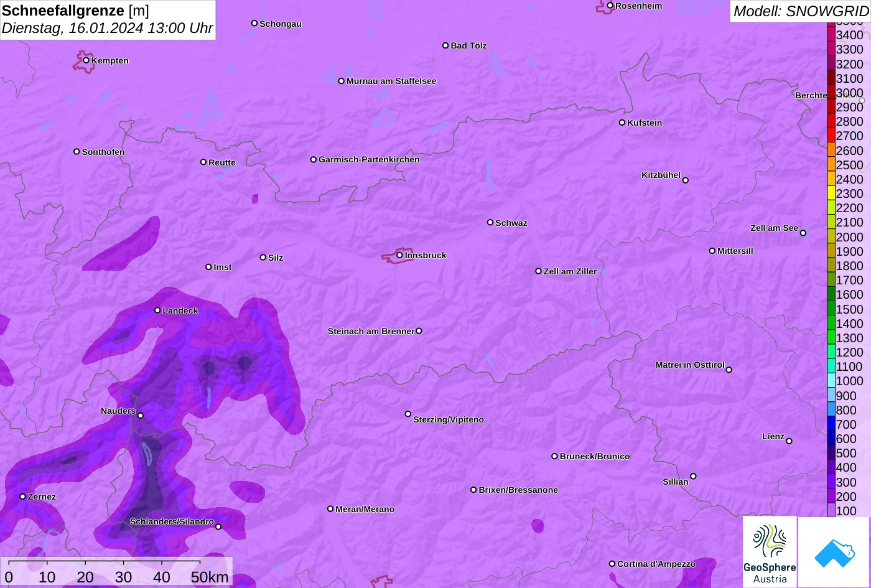The height and width of the screenshot is (588, 871).
Task: Select the Nauders location dot
Action: tap(141, 416)
